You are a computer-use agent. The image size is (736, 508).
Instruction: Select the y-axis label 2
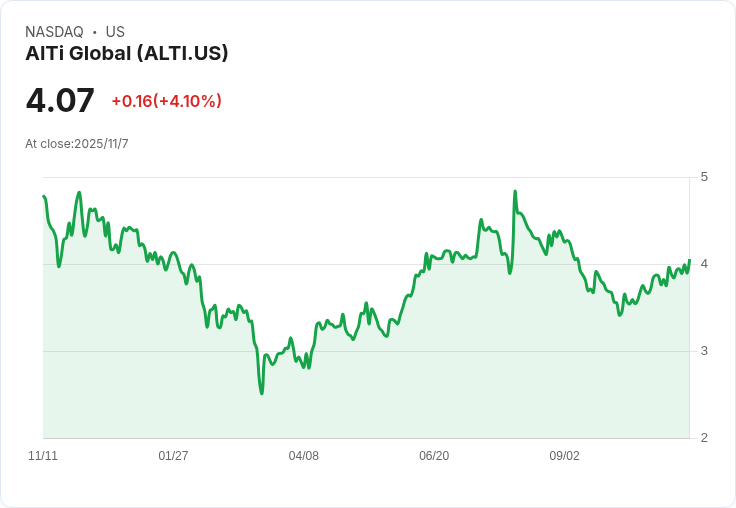(704, 438)
